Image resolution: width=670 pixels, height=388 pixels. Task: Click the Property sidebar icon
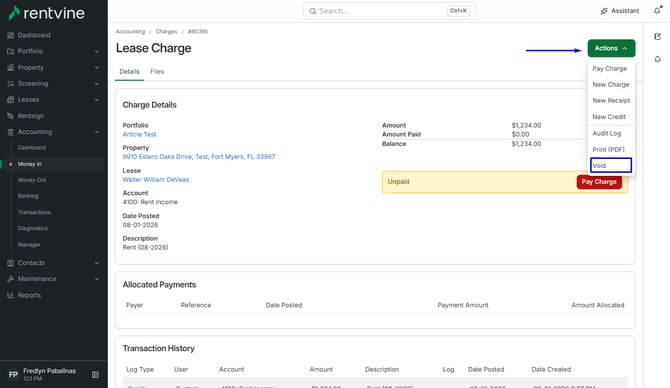click(11, 68)
